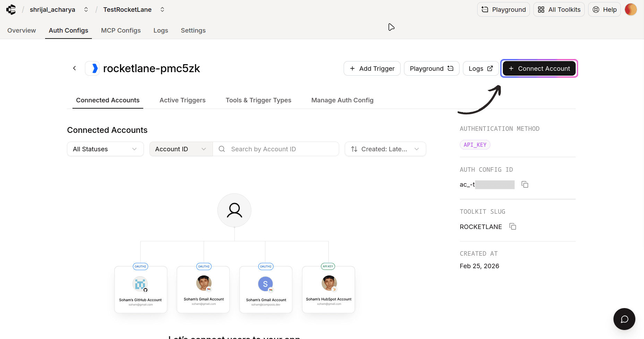The width and height of the screenshot is (644, 339).
Task: Open Logs in external window
Action: (x=481, y=68)
